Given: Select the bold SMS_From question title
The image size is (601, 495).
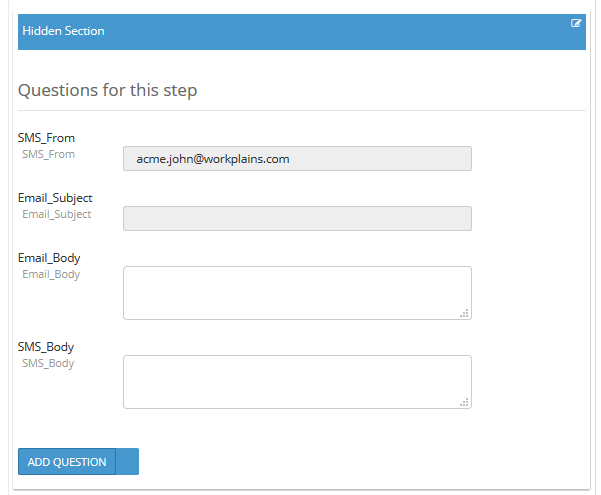Looking at the screenshot, I should pyautogui.click(x=46, y=138).
